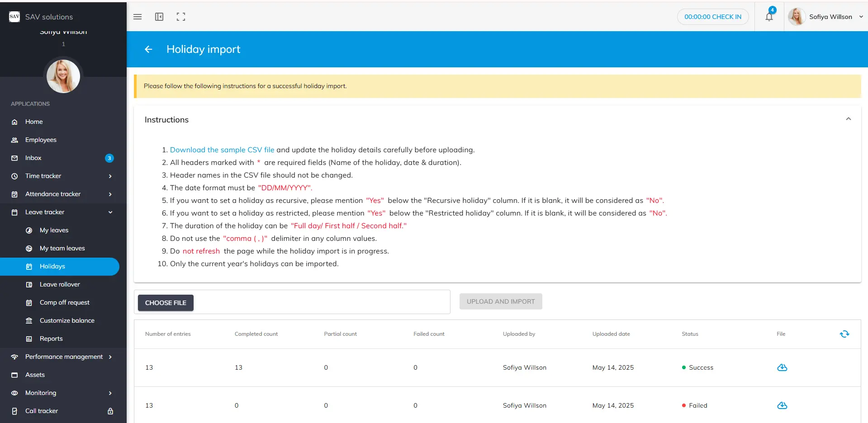Expand the Time tracker submenu
The image size is (868, 423).
[x=110, y=176]
